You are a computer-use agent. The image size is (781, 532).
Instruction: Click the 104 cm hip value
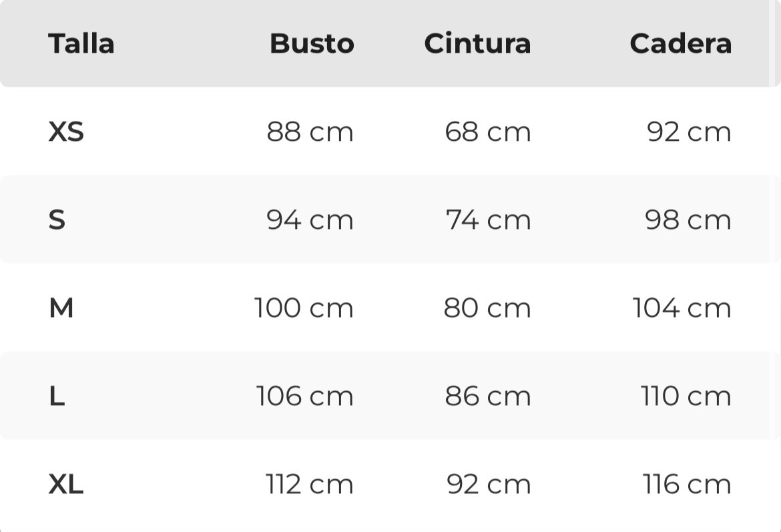[x=682, y=308]
